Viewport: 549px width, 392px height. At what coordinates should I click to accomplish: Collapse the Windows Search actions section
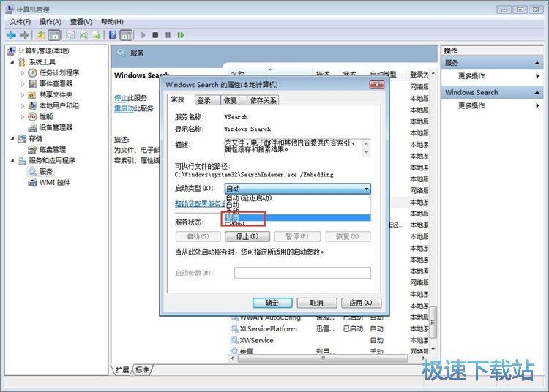[537, 92]
